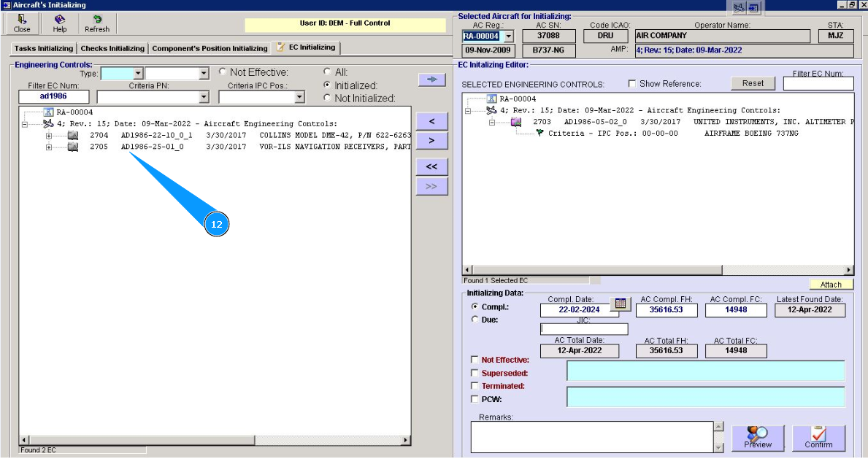Click in the Remarks text box
This screenshot has width=868, height=459.
(591, 436)
